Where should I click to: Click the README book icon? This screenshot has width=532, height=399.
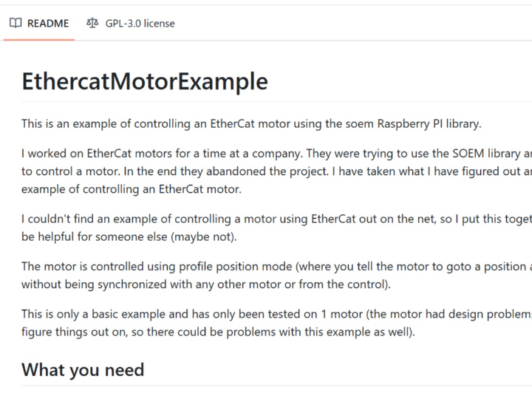click(x=16, y=23)
